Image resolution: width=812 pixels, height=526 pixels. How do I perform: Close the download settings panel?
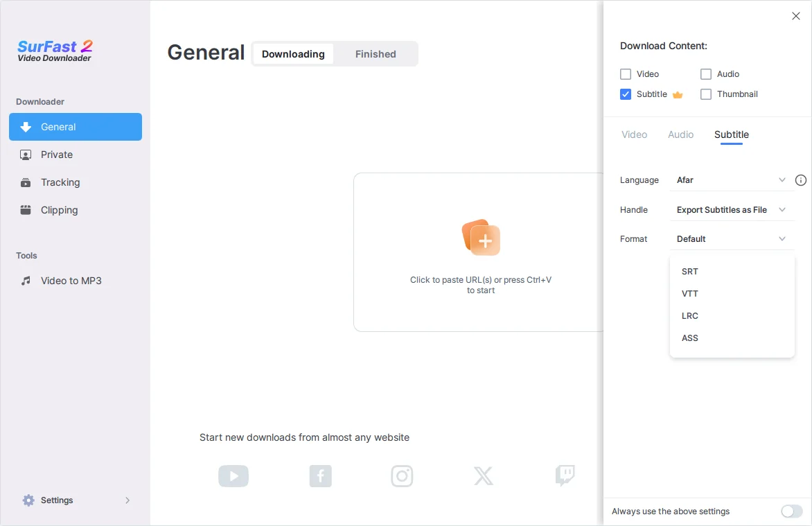(796, 16)
